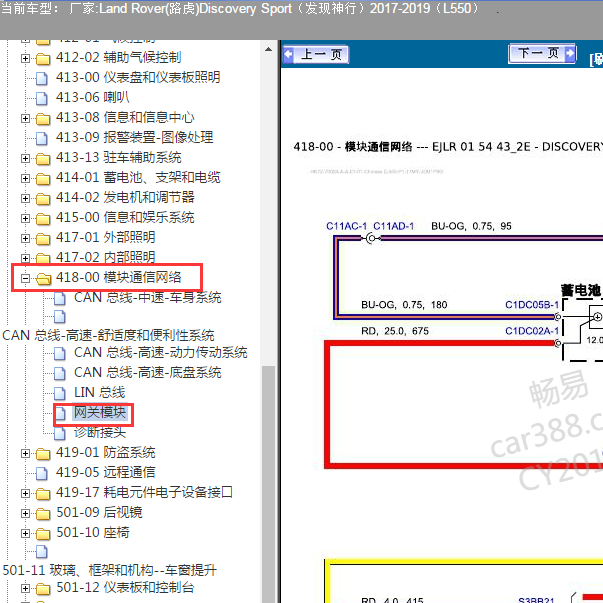Screen dimensions: 603x603
Task: Open the 诊断接头 diagram entry
Action: (100, 433)
